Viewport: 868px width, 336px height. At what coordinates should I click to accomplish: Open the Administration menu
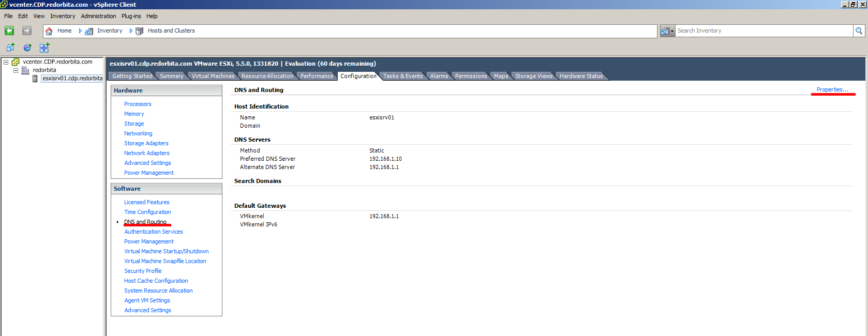pyautogui.click(x=98, y=16)
